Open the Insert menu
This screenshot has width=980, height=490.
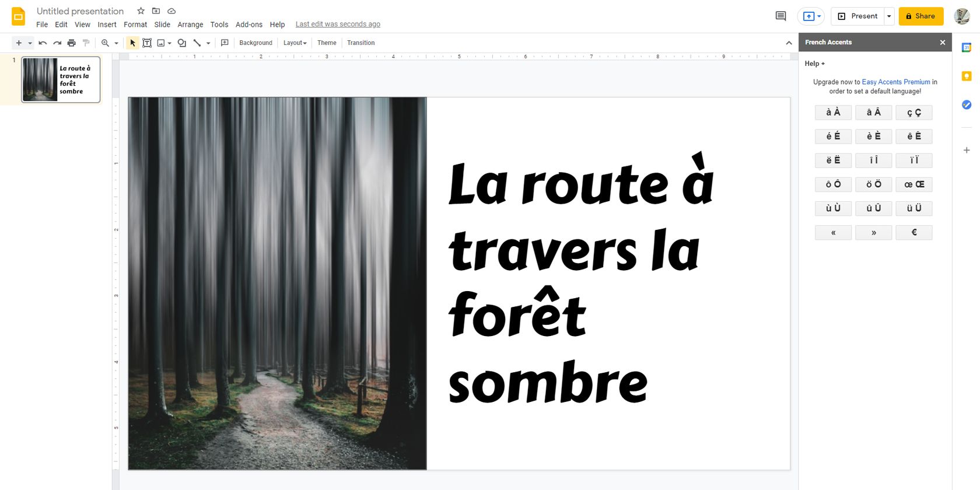coord(107,24)
